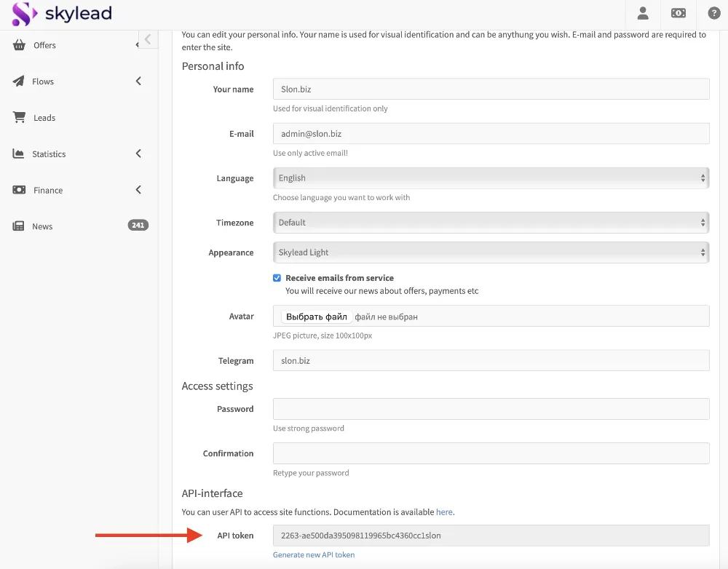The height and width of the screenshot is (569, 728).
Task: Click 'Used for visual identification only' hint
Action: (330, 108)
